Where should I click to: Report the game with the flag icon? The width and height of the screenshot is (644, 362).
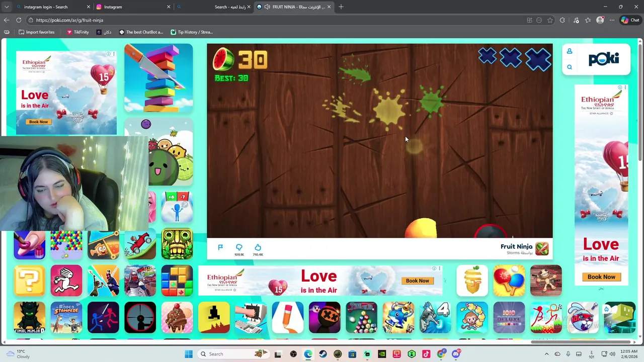220,247
